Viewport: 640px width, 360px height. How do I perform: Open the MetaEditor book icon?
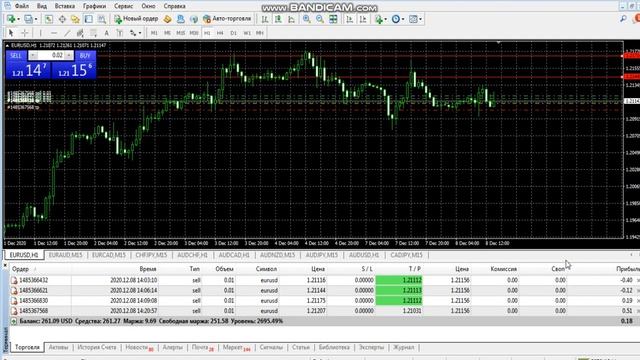coord(167,19)
